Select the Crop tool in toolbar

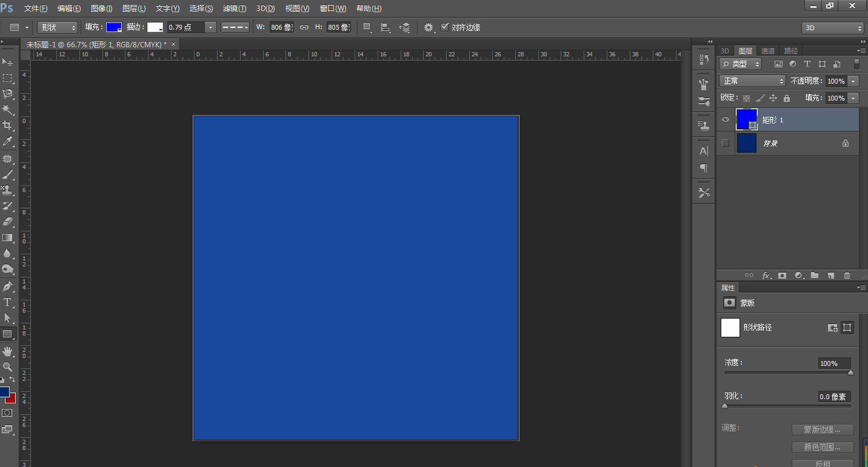pyautogui.click(x=8, y=125)
